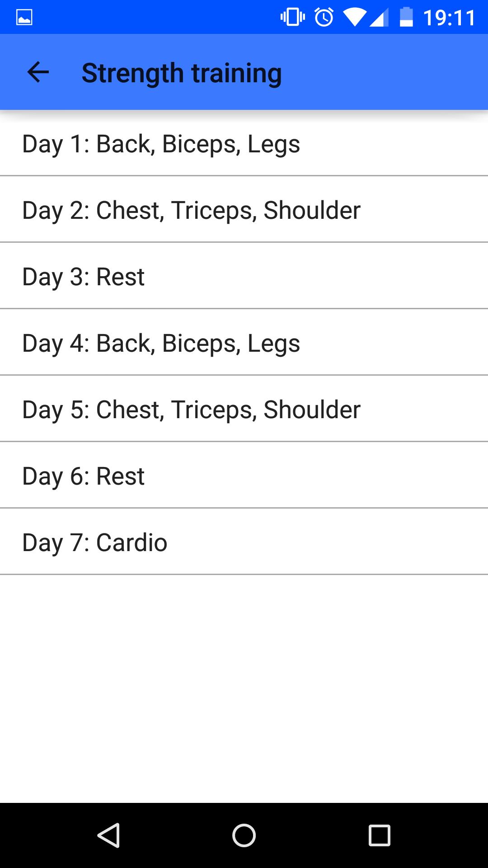Screen dimensions: 488x868
Task: Select Day 2: Chest, Triceps, Shoulder
Action: [x=192, y=210]
